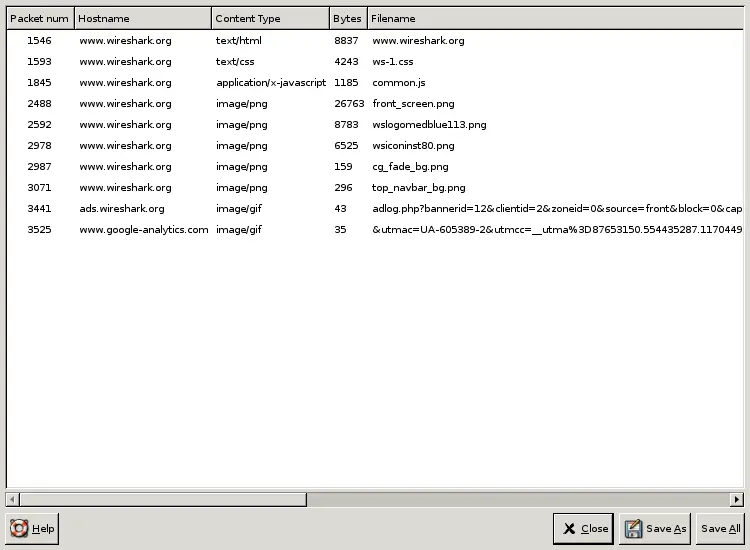Image resolution: width=750 pixels, height=550 pixels.
Task: Click the Content Type column header
Action: pos(270,18)
